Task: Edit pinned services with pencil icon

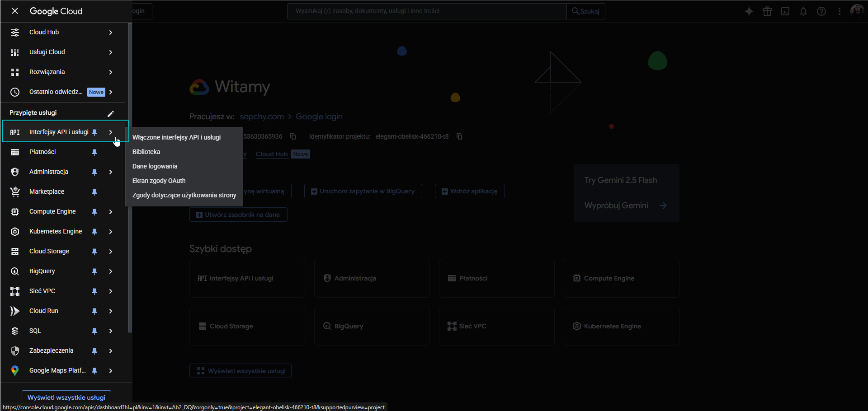Action: pos(111,113)
